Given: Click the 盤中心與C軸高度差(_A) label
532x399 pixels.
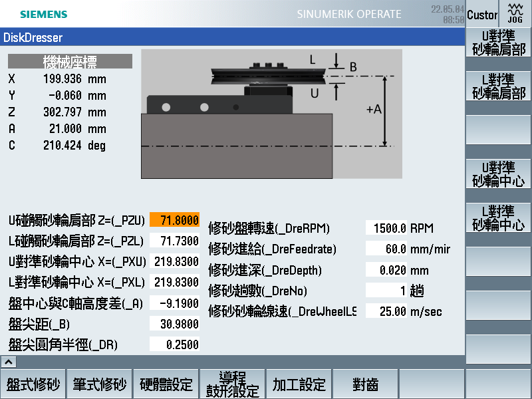Looking at the screenshot, I should click(76, 303).
